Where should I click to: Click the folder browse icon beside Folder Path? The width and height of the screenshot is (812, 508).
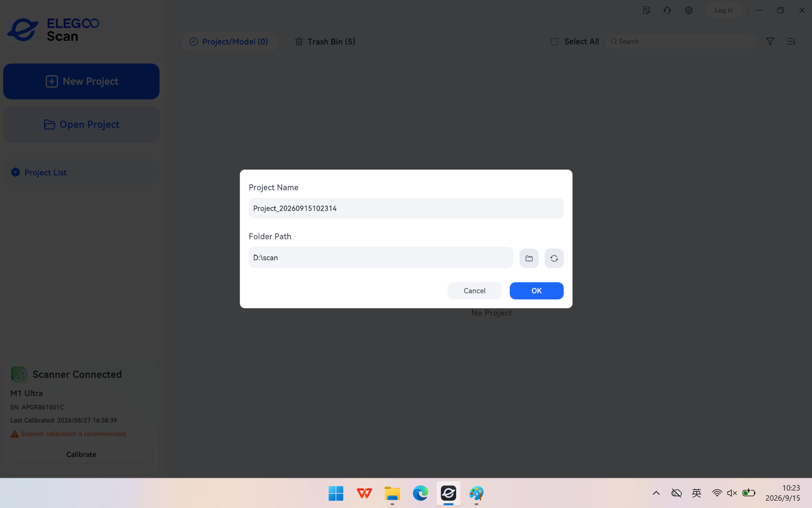coord(529,258)
